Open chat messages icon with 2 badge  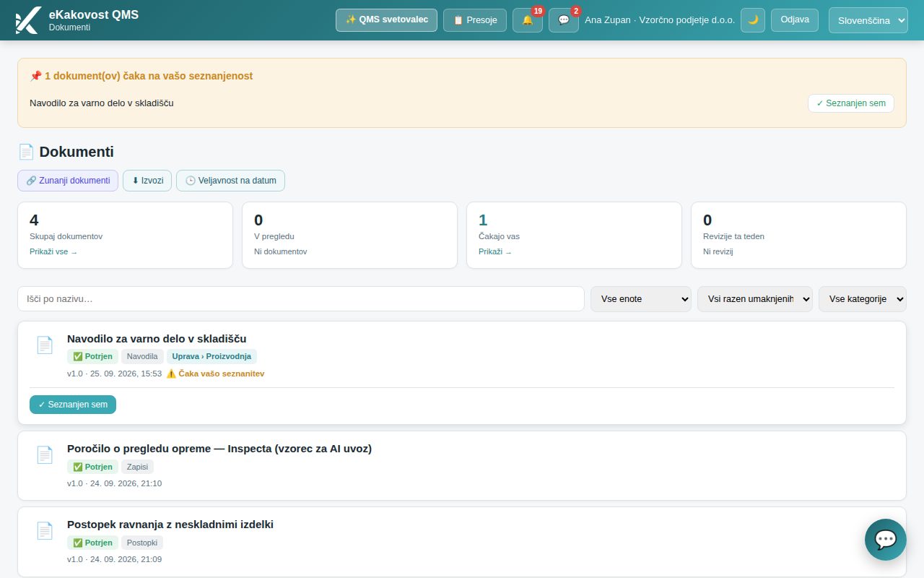tap(564, 20)
